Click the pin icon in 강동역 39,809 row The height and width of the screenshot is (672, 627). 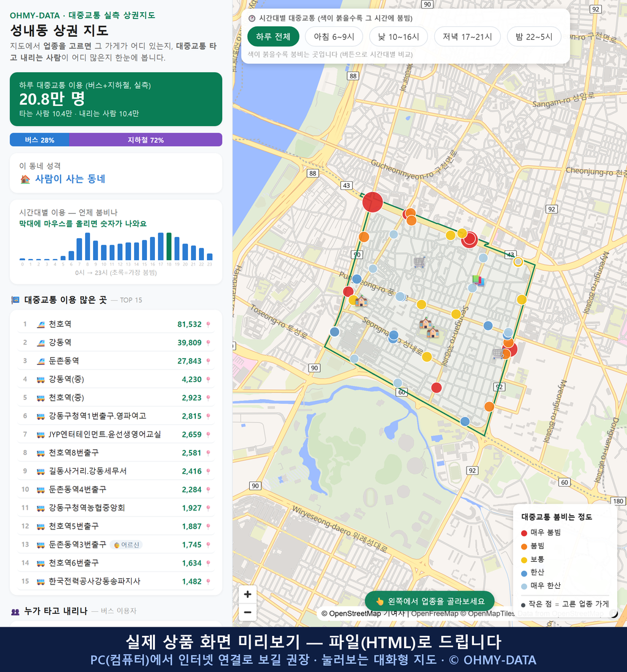point(208,343)
